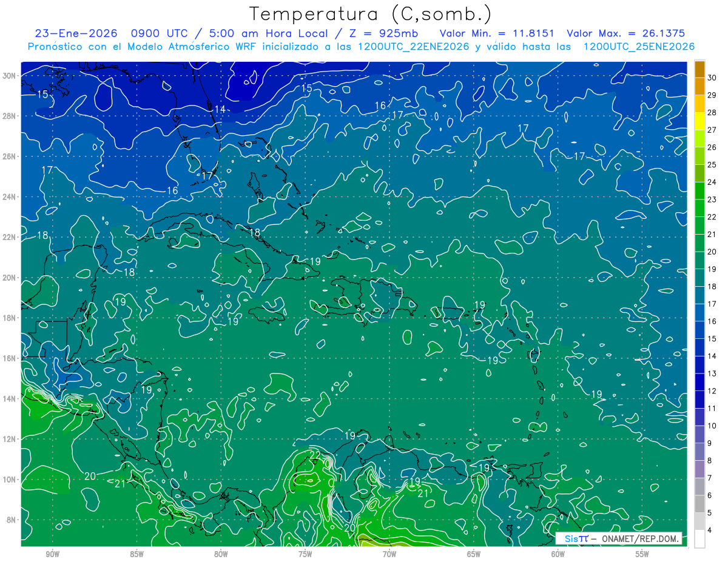Screen dimensions: 728x562
Task: Click the "12N" latitude axis label
Action: click(x=10, y=439)
